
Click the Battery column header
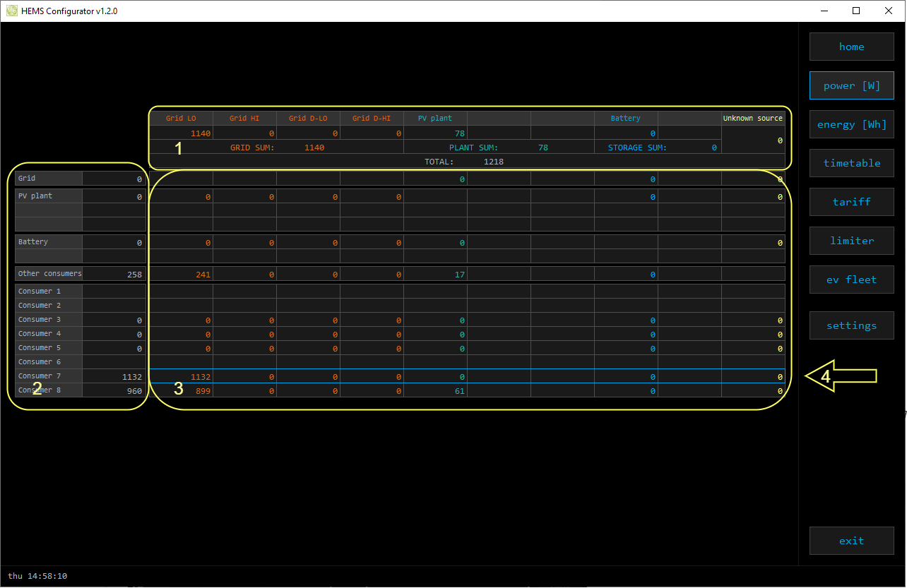click(x=625, y=119)
